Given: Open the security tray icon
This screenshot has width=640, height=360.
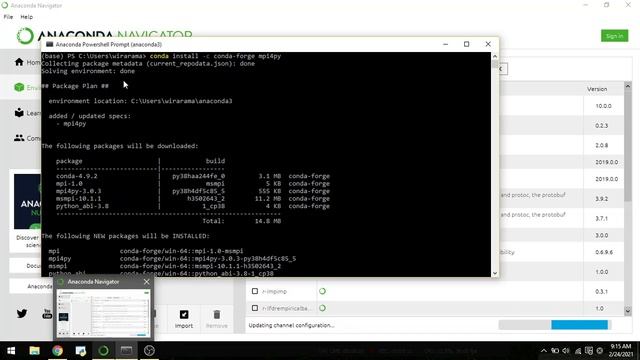Looking at the screenshot, I should 589,351.
